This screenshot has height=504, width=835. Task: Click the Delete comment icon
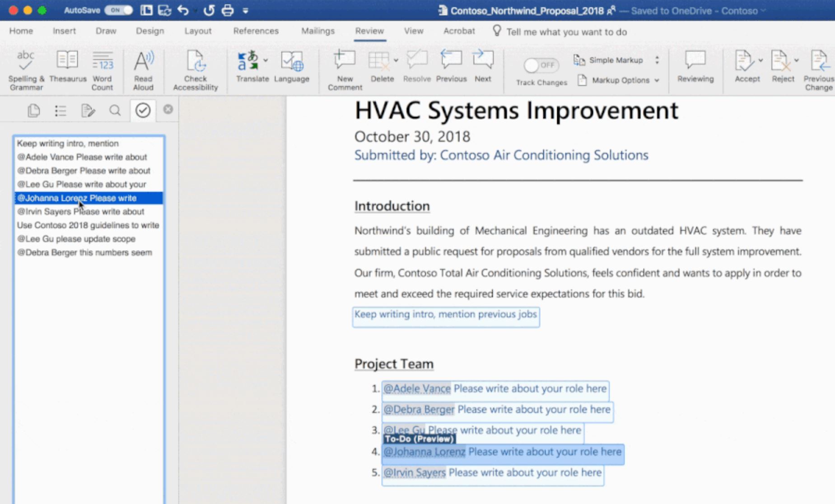[379, 61]
